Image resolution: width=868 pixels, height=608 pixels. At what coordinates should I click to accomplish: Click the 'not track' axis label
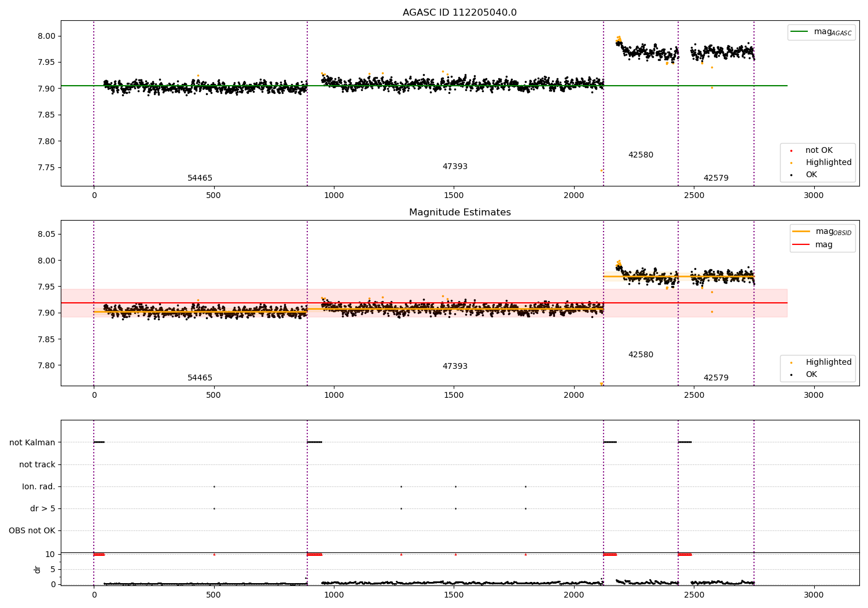37,465
